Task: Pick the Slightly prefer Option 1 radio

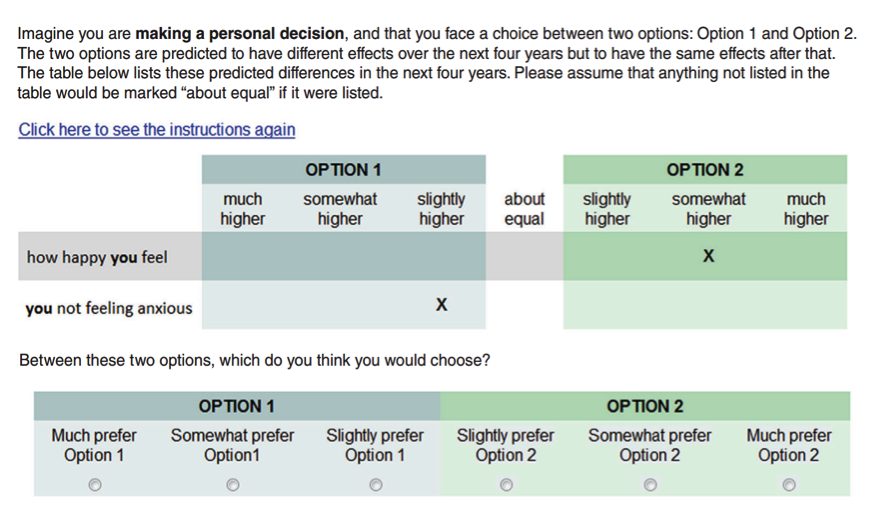Action: [x=376, y=484]
